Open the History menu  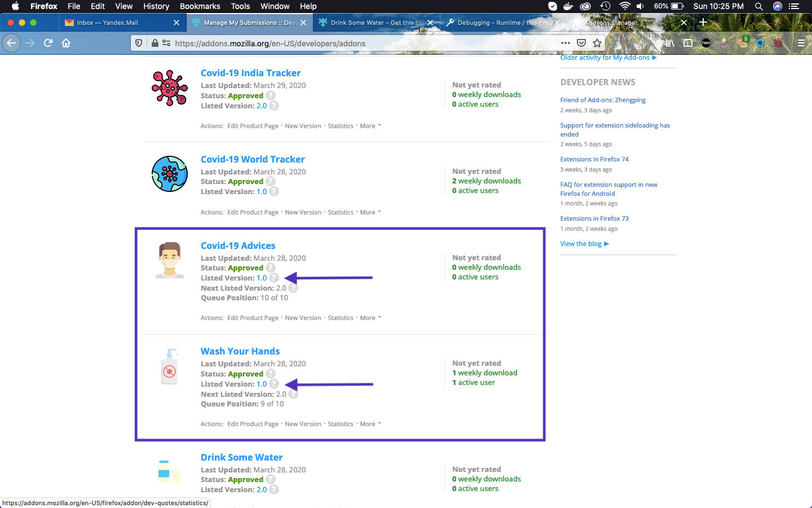[x=156, y=6]
